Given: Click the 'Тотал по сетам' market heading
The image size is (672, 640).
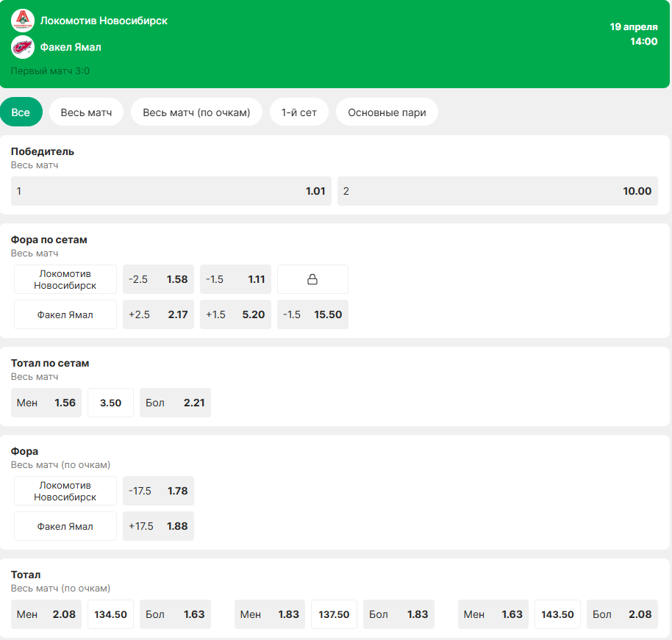Looking at the screenshot, I should [x=50, y=363].
